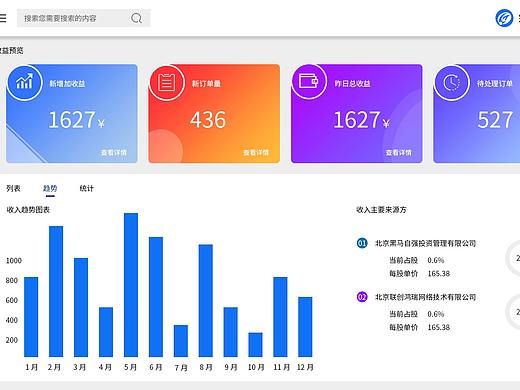Viewport: 520px width, 390px height.
Task: Click the 2月 bar in the chart
Action: click(x=56, y=291)
